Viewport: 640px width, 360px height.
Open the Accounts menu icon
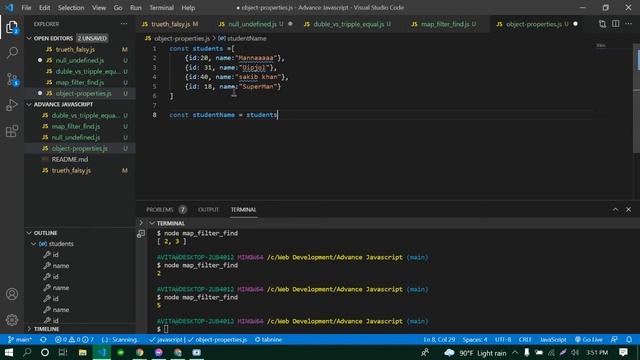click(x=12, y=294)
